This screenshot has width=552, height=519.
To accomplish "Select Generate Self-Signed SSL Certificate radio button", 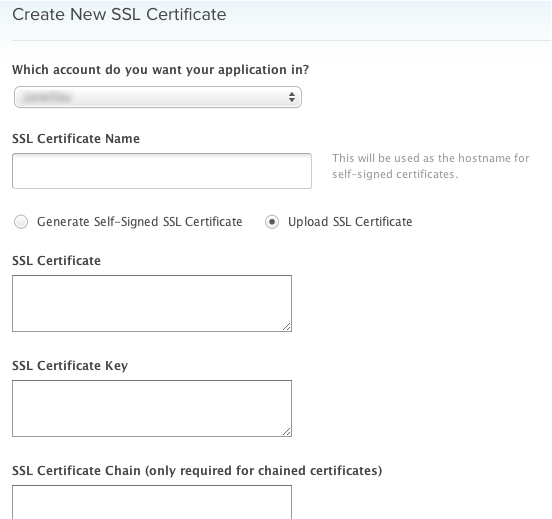I will [21, 222].
